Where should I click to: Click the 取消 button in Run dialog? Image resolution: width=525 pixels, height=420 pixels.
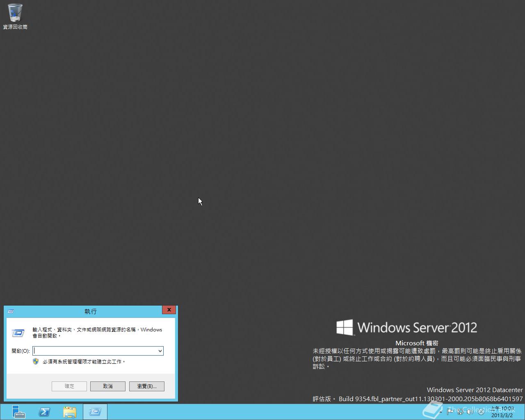click(x=108, y=386)
